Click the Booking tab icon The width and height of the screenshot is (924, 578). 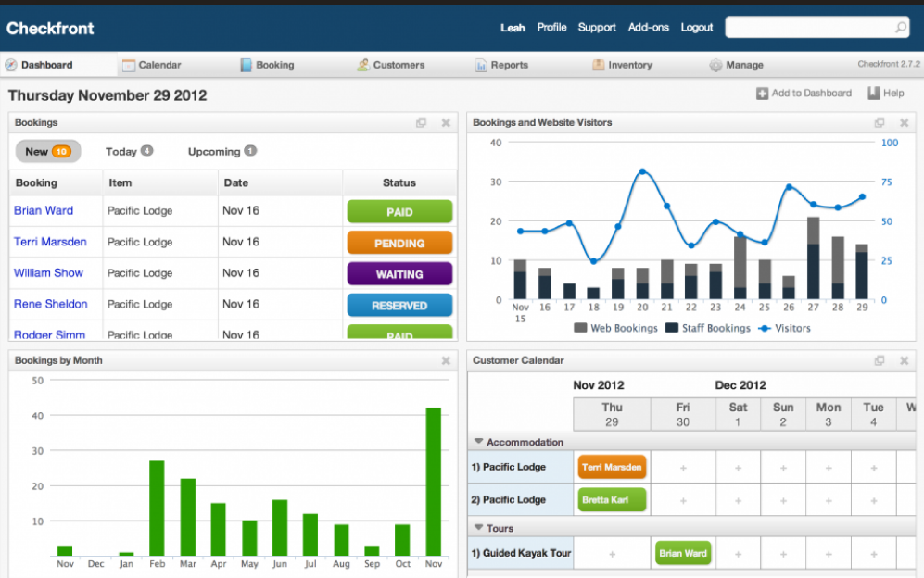click(x=246, y=65)
